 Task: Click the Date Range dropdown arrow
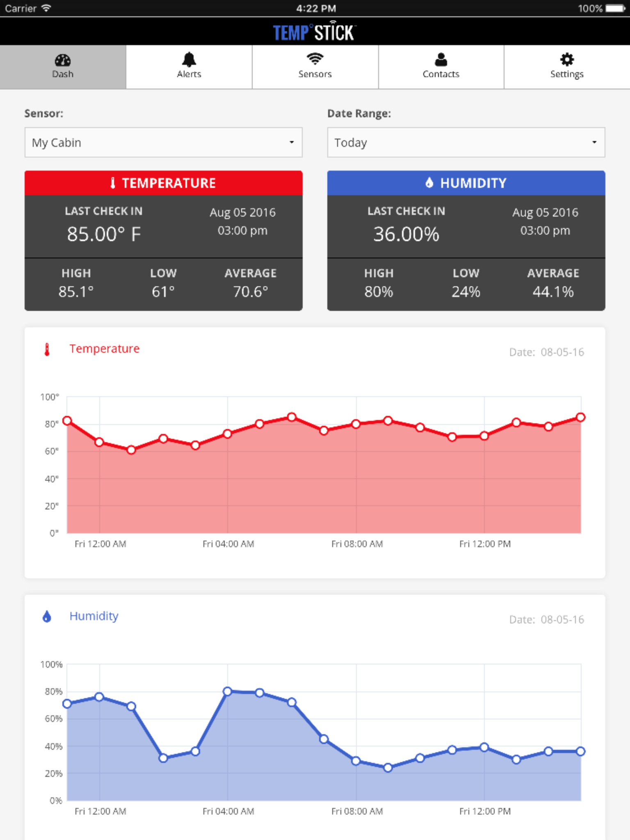coord(594,142)
